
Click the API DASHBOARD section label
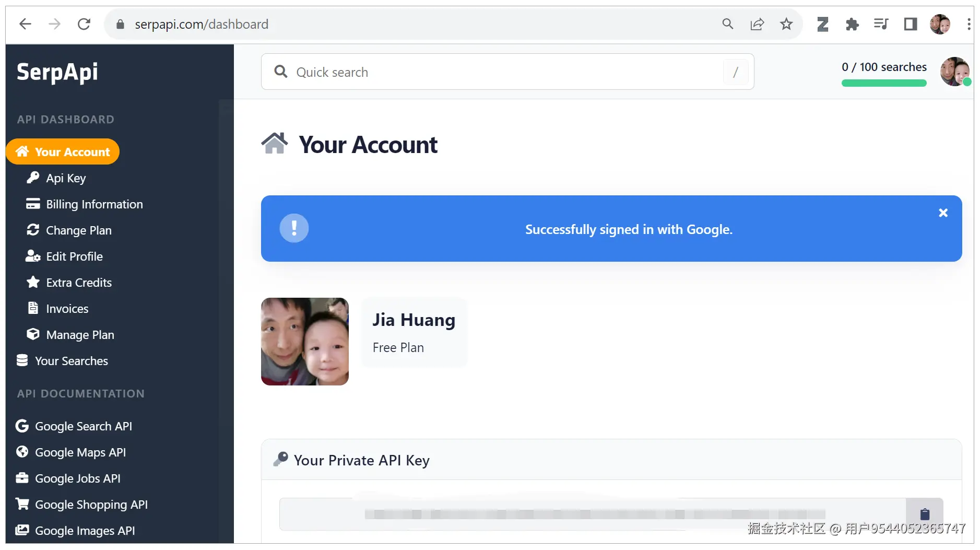click(65, 120)
